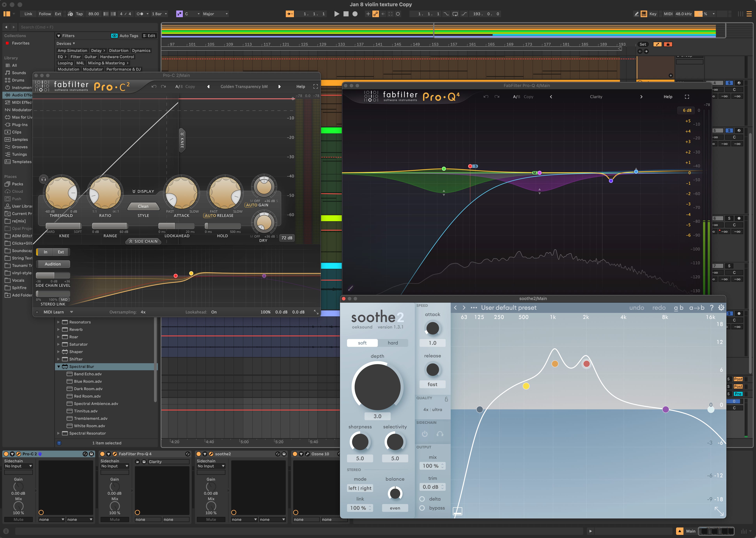Viewport: 756px width, 538px height.
Task: Click Pro-Q 4 full screen icon
Action: pos(687,97)
